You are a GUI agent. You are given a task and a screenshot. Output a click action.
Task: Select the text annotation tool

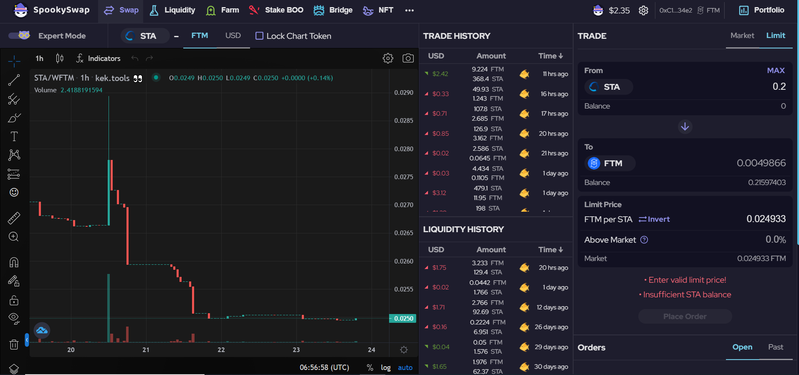click(14, 137)
